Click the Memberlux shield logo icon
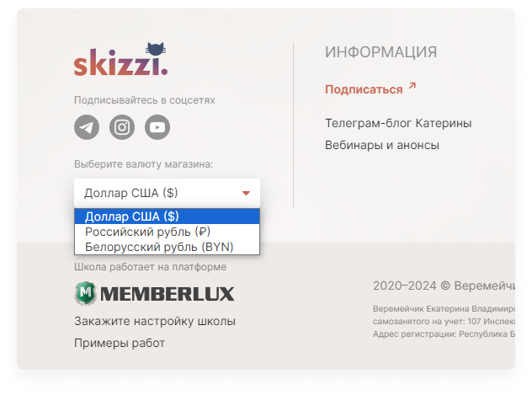Screen dimensions: 532x395 85,293
